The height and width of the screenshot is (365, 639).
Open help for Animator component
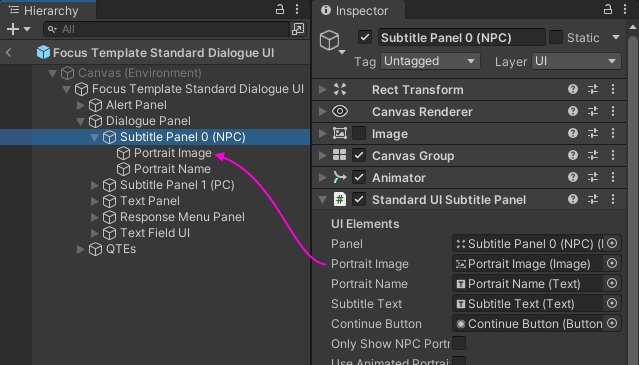click(x=573, y=177)
